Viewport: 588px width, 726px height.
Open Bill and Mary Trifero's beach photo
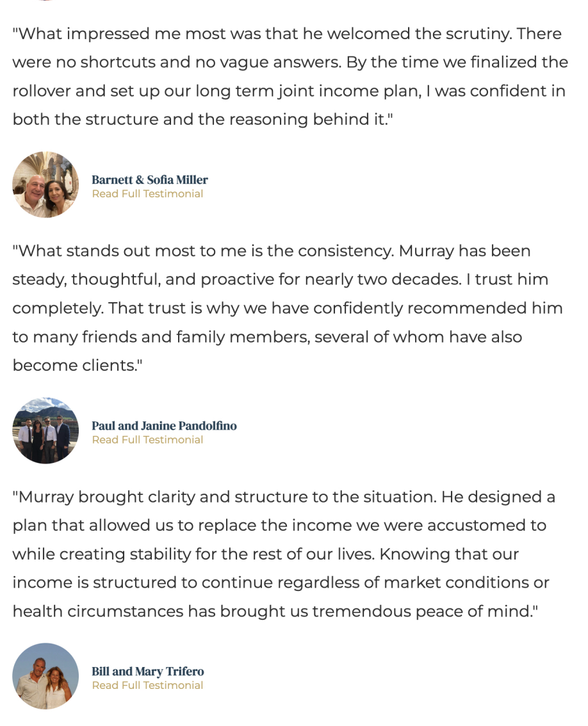(x=45, y=676)
